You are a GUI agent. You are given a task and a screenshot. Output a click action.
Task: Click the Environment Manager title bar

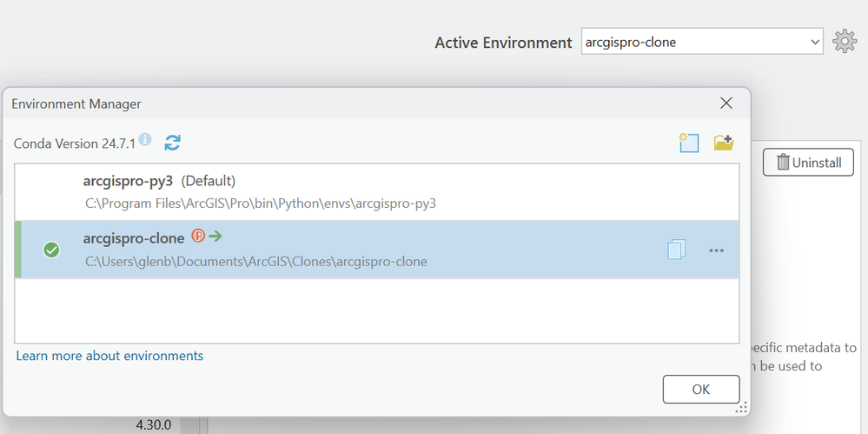[x=348, y=103]
